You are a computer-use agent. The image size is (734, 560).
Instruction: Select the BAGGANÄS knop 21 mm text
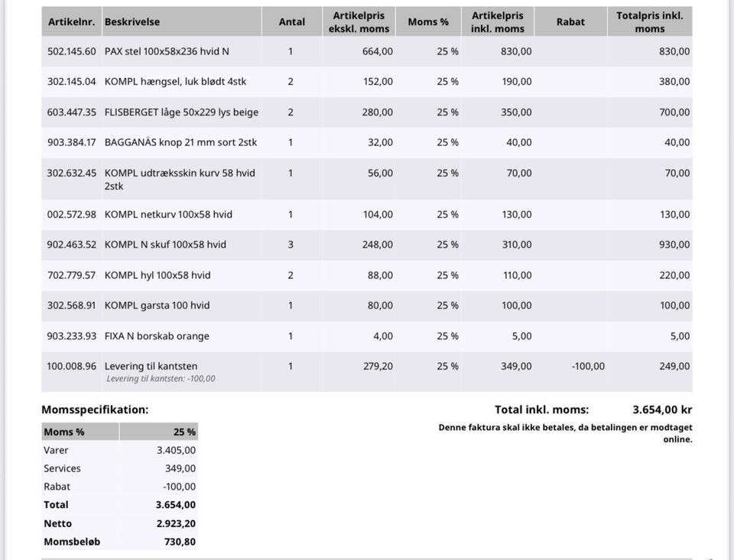point(180,143)
